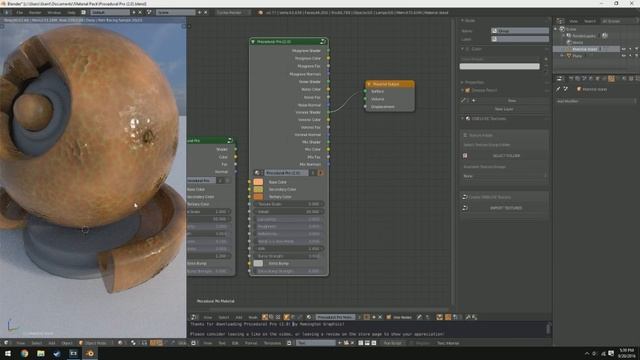Image resolution: width=640 pixels, height=360 pixels.
Task: Toggle syntax highlighting in text editor header
Action: [x=373, y=343]
